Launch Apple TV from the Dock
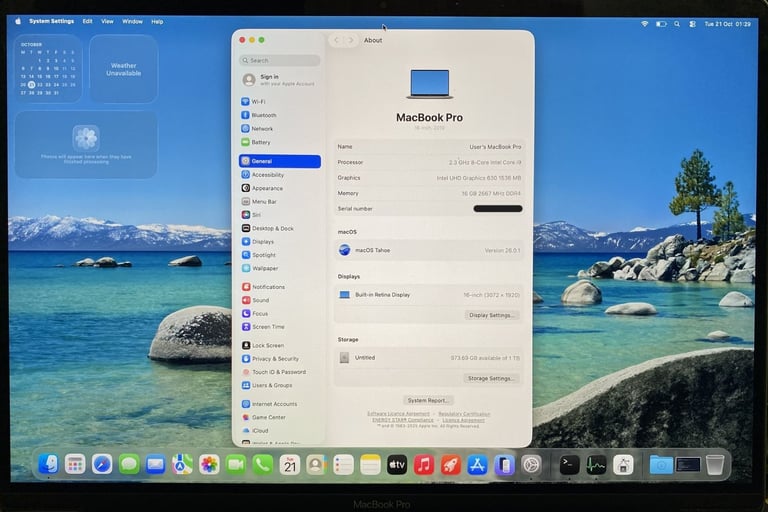Viewport: 768px width, 512px height. [397, 464]
